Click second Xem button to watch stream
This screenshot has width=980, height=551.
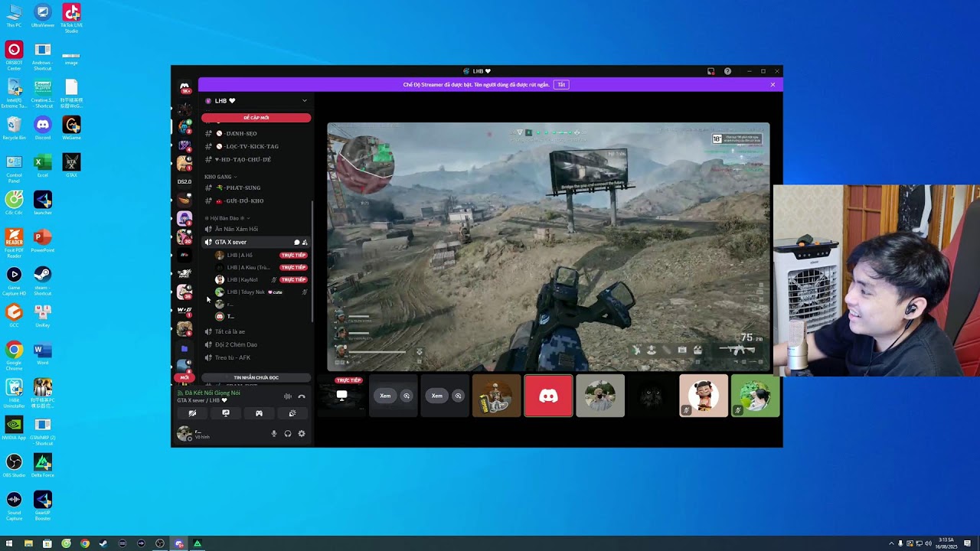click(436, 396)
